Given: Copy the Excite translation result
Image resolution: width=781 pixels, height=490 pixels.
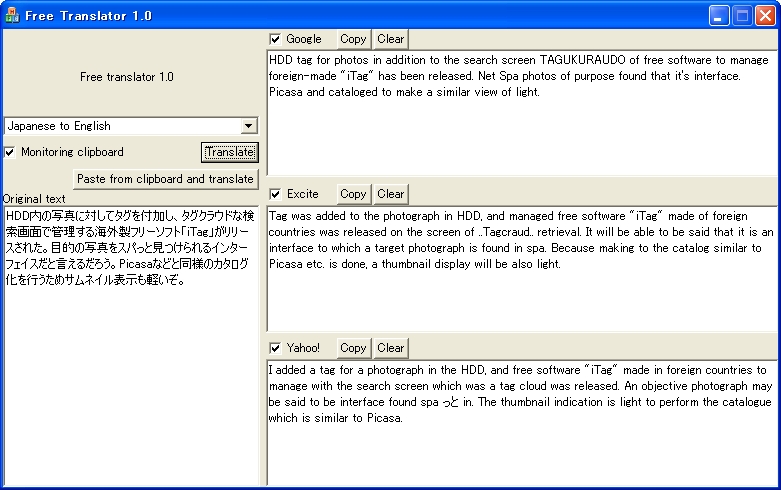Looking at the screenshot, I should coord(353,194).
